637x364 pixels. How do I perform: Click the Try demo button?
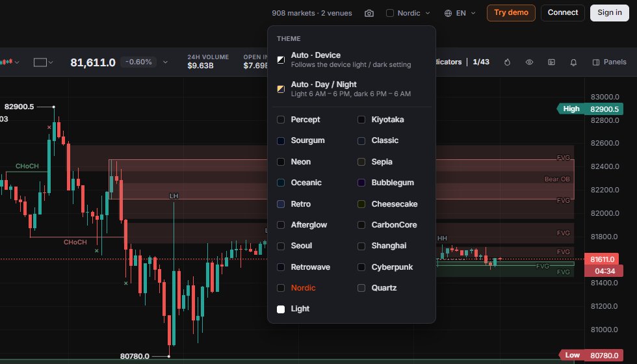tap(511, 12)
